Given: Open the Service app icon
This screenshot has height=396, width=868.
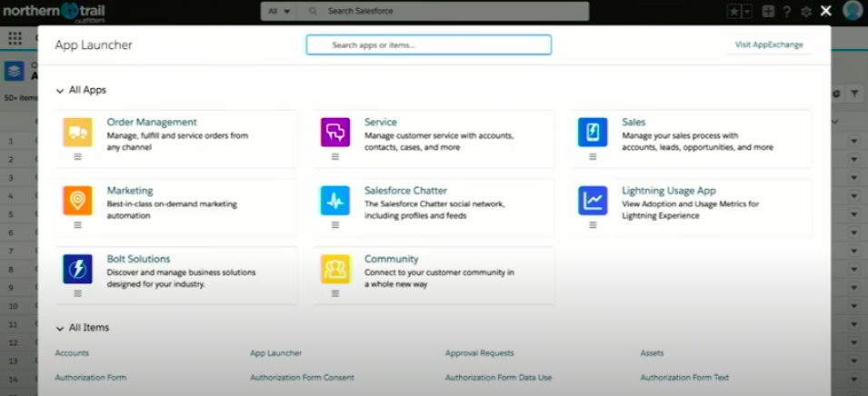Looking at the screenshot, I should point(334,133).
